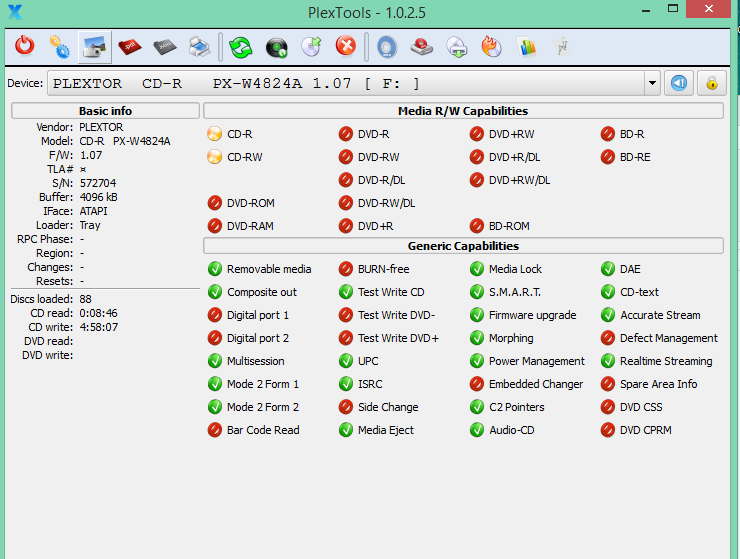
Task: Click the Defect Management label
Action: 669,339
